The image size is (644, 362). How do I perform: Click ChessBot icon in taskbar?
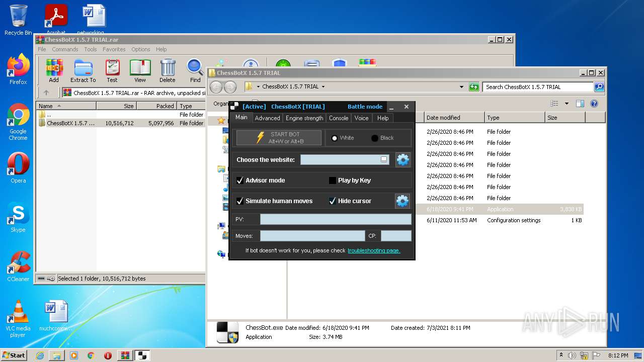[x=142, y=355]
